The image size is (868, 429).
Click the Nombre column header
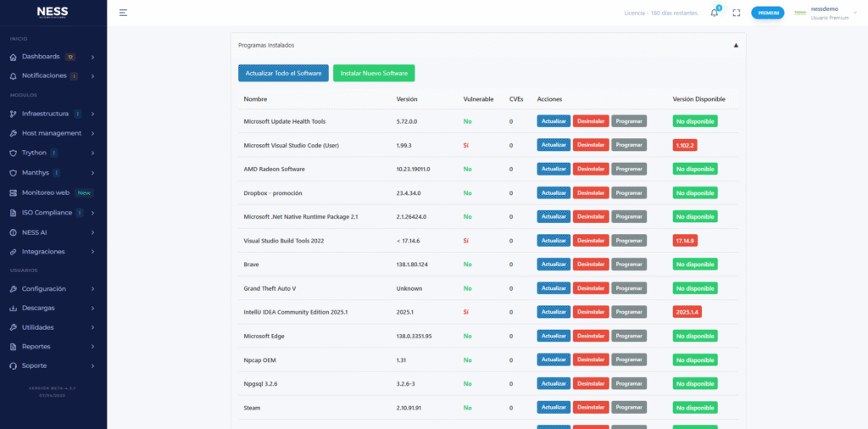click(255, 99)
